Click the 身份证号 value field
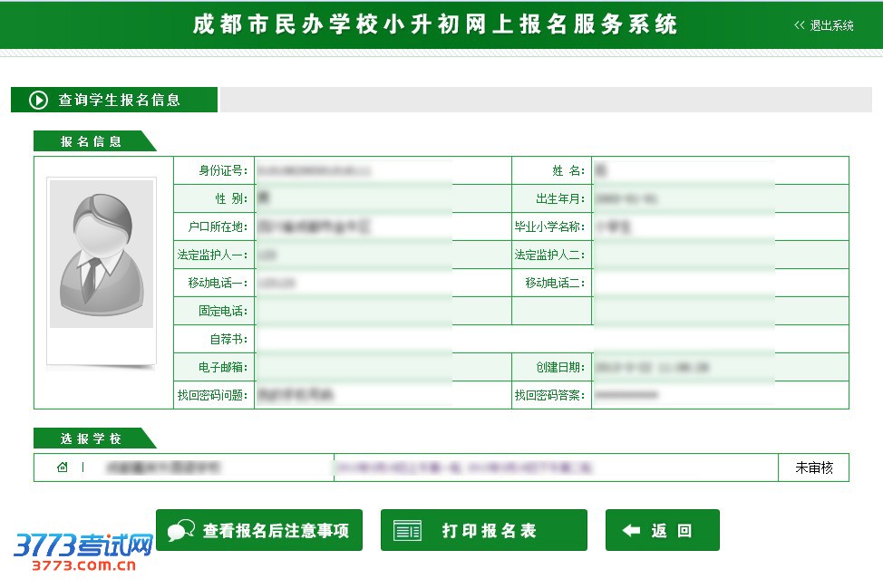 [x=382, y=170]
